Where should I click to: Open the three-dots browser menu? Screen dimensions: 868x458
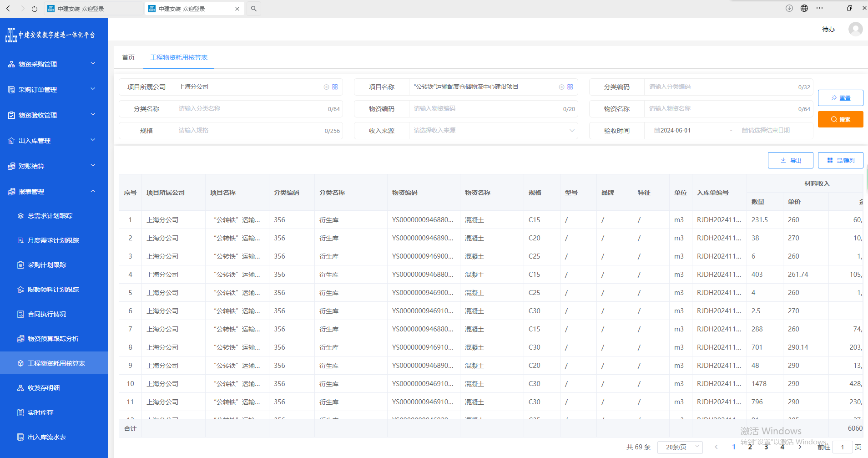pos(819,8)
